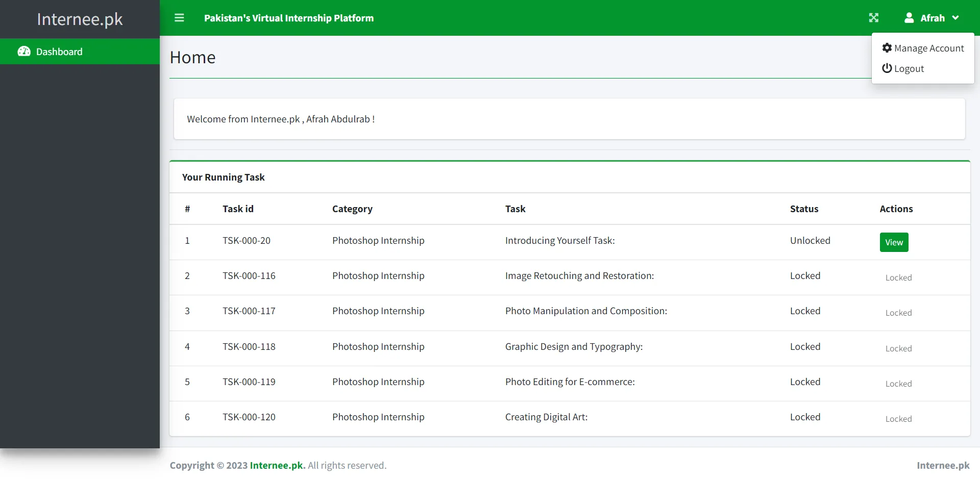
Task: Click the Internee.pk link at bottom right
Action: (x=943, y=465)
